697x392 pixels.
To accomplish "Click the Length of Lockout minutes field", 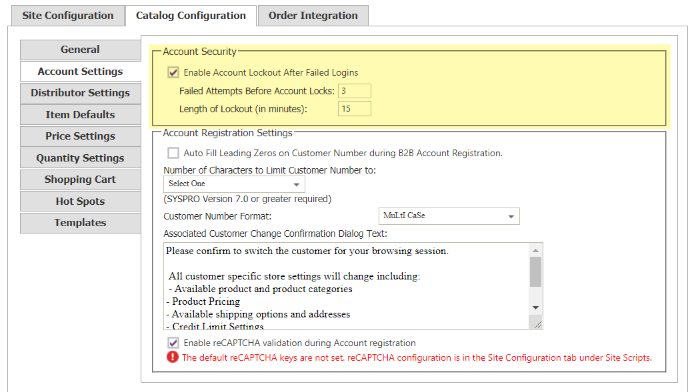I will point(354,108).
